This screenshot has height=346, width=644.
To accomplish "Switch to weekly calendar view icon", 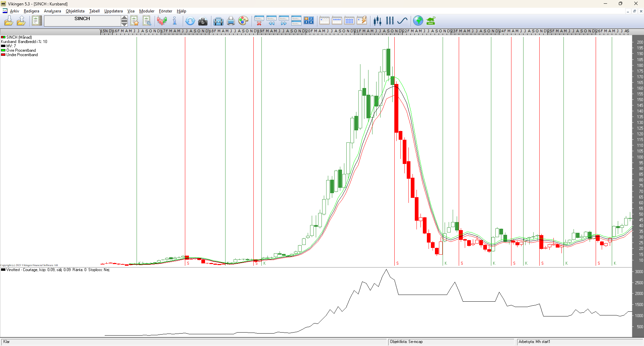I will 337,21.
